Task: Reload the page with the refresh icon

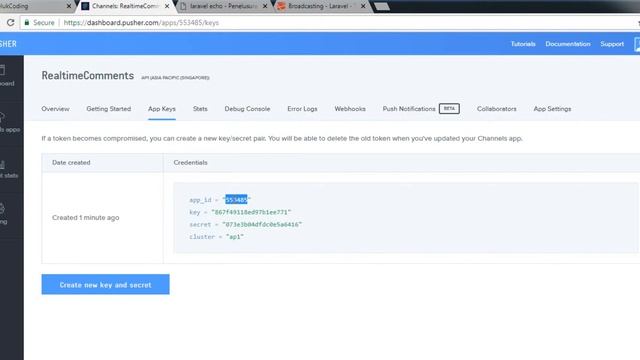Action: [x=10, y=23]
